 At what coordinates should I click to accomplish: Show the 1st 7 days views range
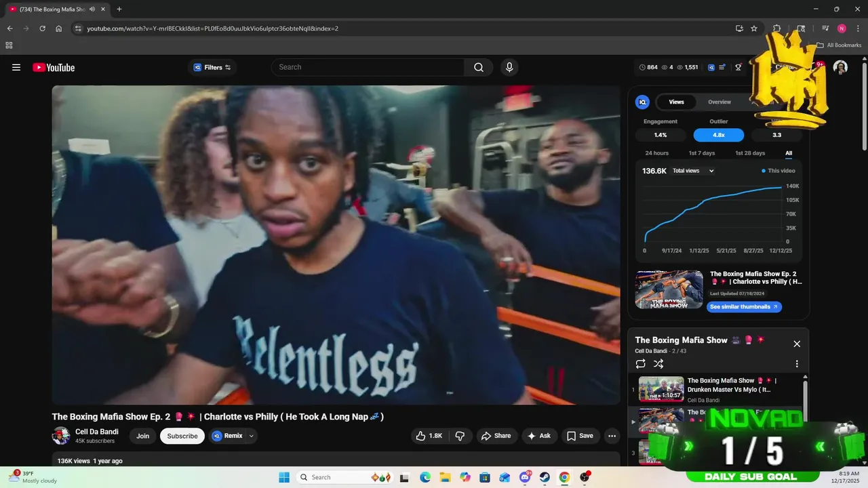tap(702, 153)
